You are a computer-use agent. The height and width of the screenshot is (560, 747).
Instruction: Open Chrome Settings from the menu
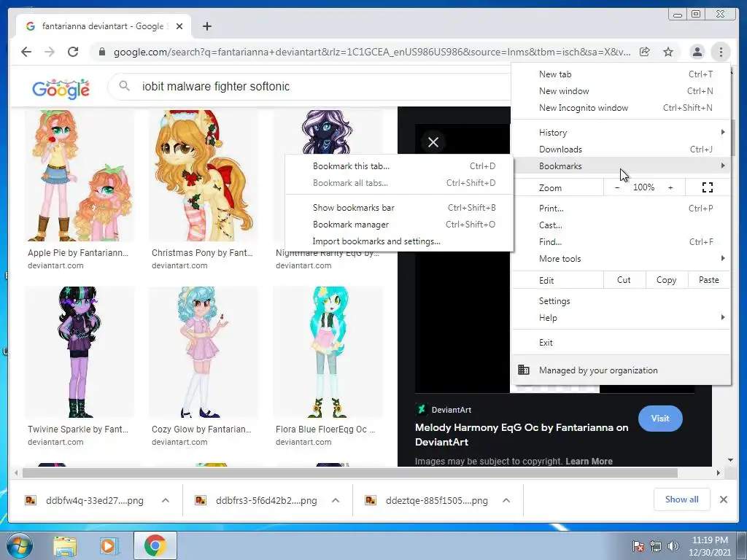point(622,301)
